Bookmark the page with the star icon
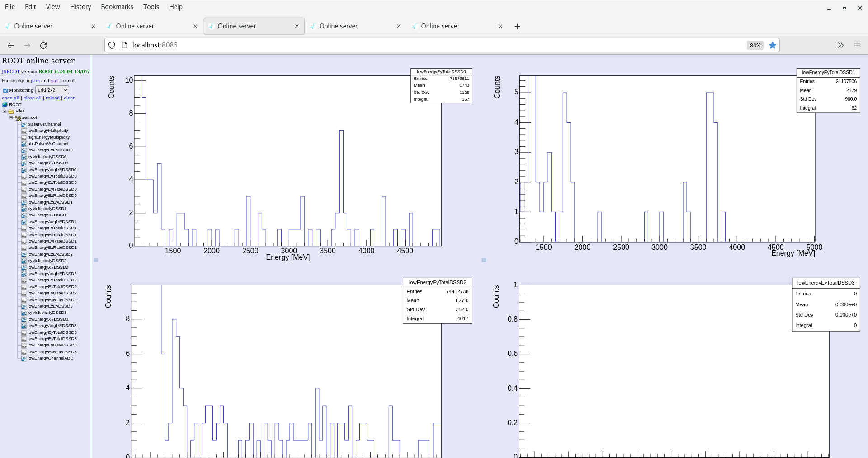868x458 pixels. click(773, 45)
